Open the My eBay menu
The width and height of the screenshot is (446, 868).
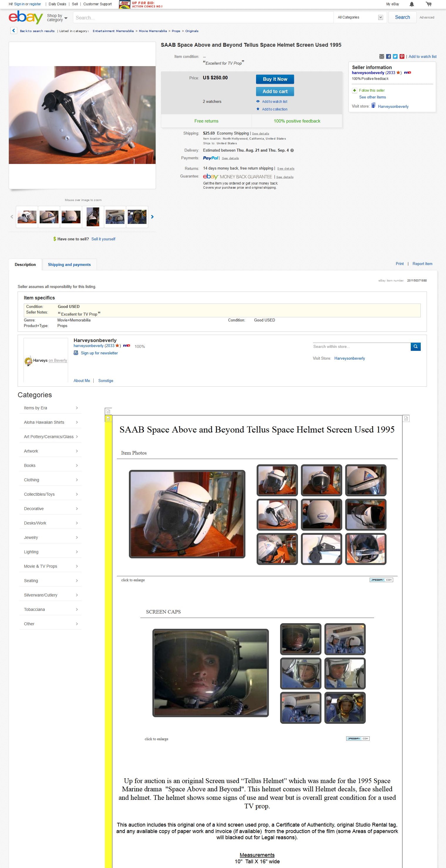(x=393, y=4)
